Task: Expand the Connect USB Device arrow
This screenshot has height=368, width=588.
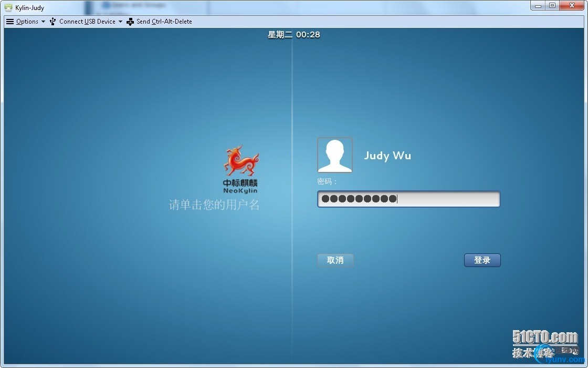Action: 120,22
